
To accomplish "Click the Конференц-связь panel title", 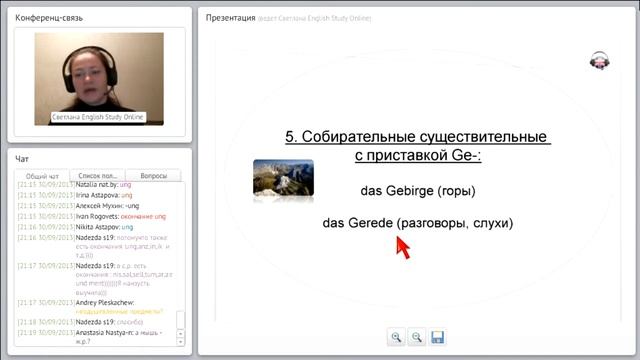I will (x=49, y=18).
